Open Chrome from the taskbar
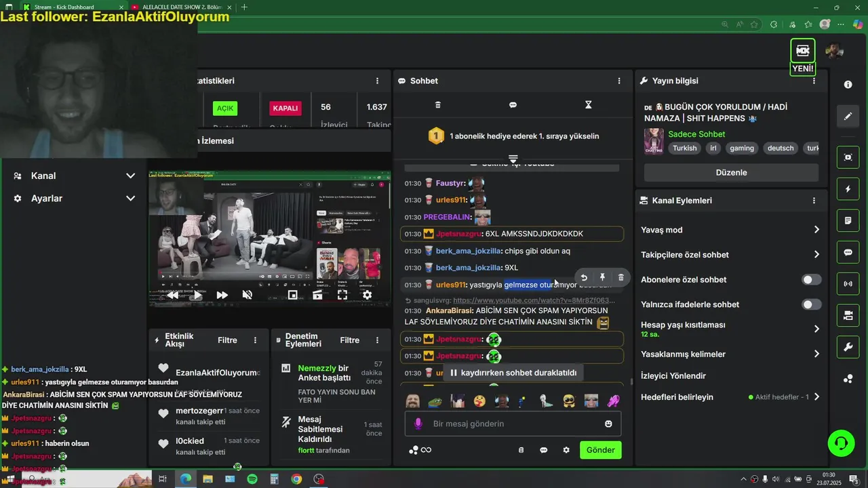The height and width of the screenshot is (488, 868). [296, 479]
